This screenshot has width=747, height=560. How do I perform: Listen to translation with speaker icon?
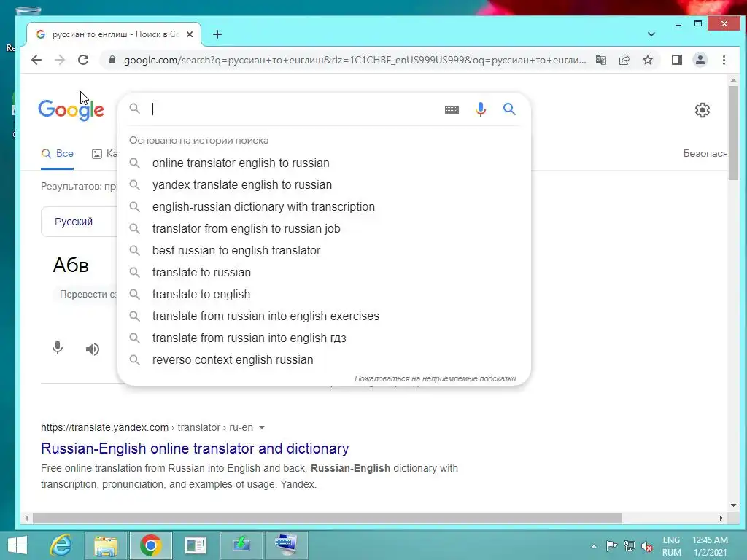click(93, 349)
